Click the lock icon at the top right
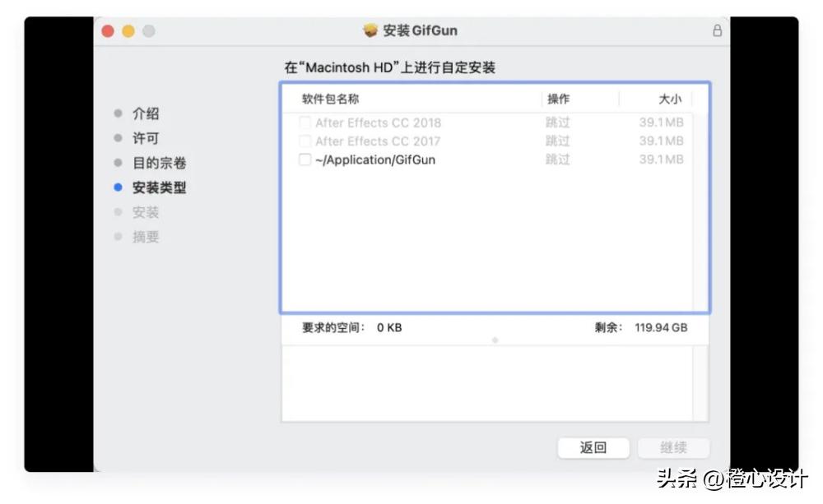This screenshot has height=504, width=823. [717, 30]
